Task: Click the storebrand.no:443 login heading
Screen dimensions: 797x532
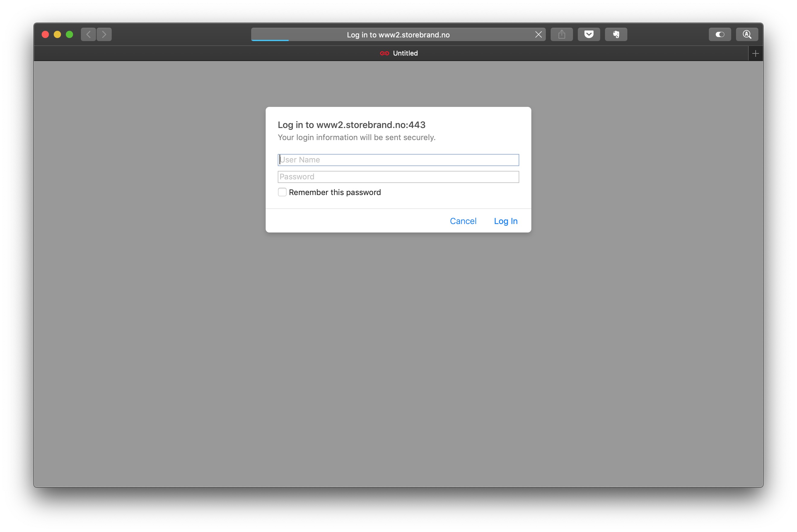Action: 351,125
